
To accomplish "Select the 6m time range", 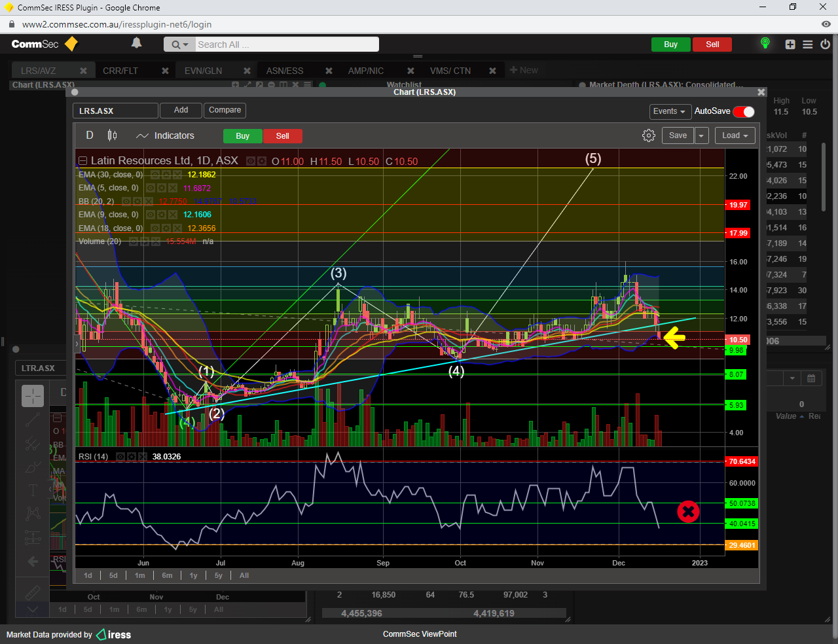I will 167,575.
